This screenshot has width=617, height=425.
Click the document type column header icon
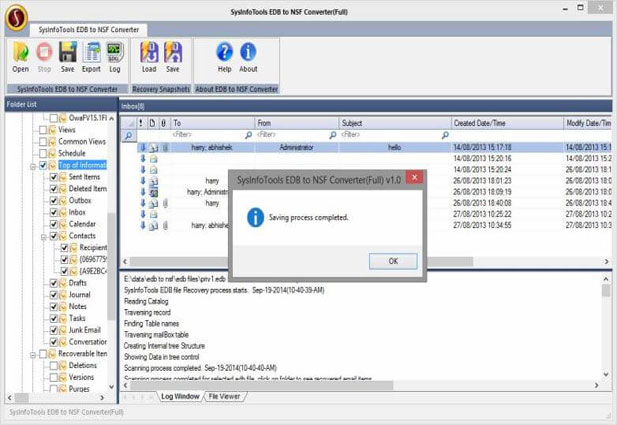[152, 123]
